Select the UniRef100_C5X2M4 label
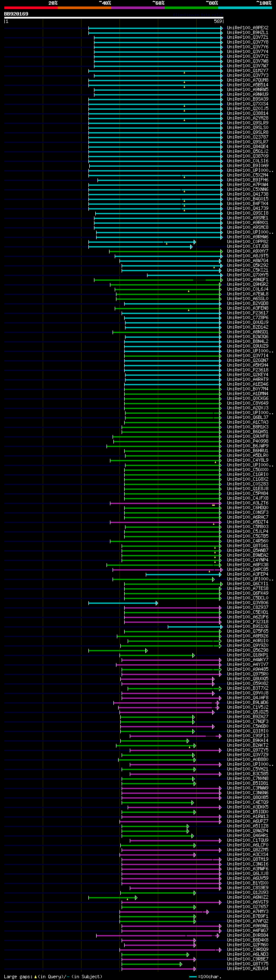Image resolution: width=276 pixels, height=980 pixels. tap(248, 175)
